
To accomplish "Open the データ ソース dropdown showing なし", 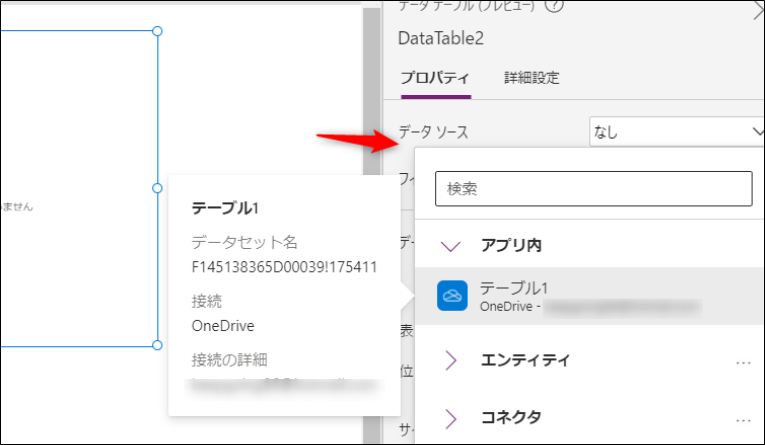I will click(x=677, y=132).
